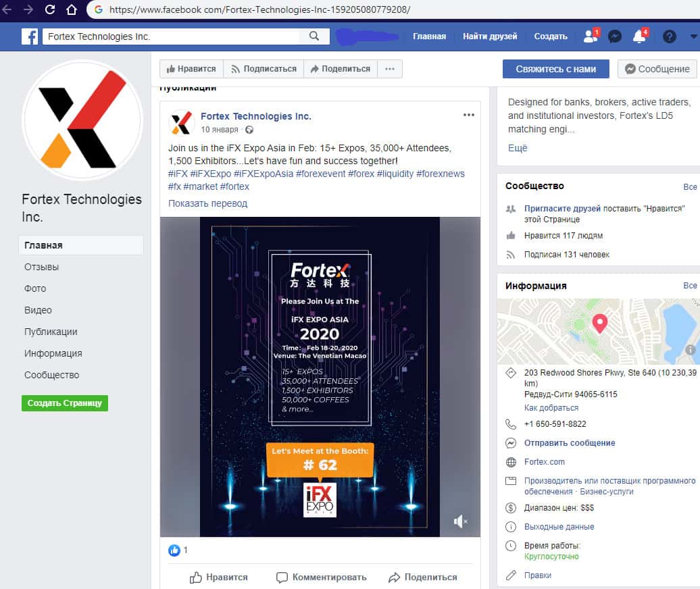
Task: Open the Messenger icon in header
Action: click(615, 36)
